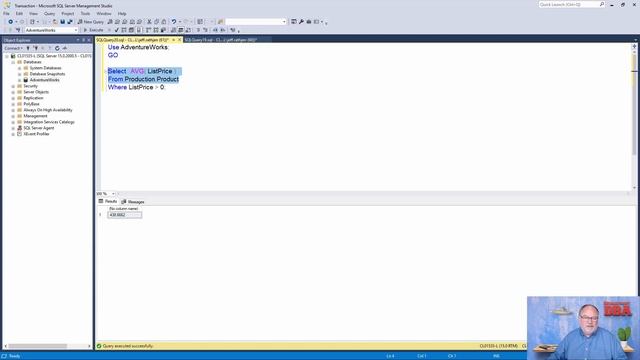
Task: Uncomment selected lines icon
Action: click(x=205, y=30)
